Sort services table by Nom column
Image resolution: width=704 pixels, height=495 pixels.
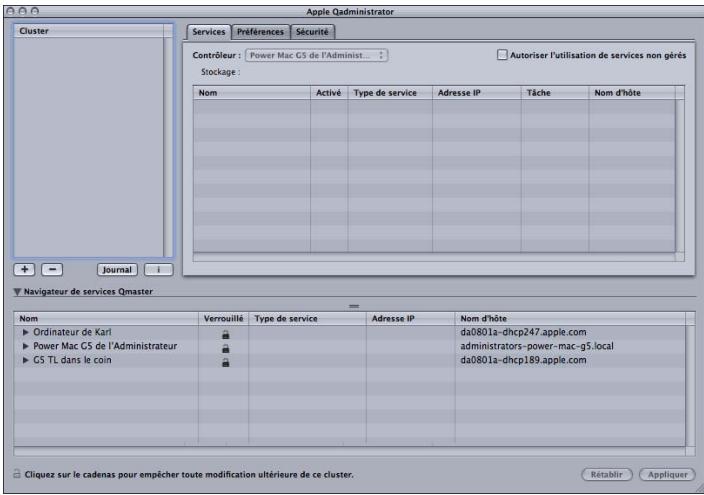click(x=252, y=93)
